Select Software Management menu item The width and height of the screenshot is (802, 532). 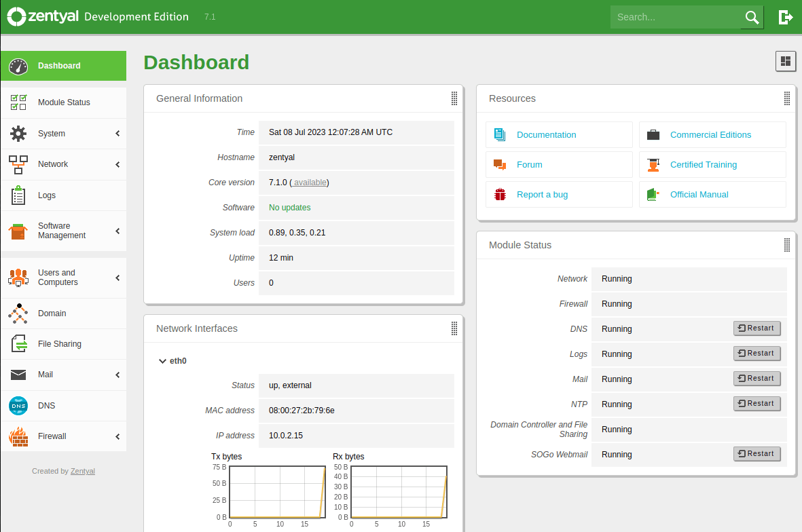tap(61, 231)
